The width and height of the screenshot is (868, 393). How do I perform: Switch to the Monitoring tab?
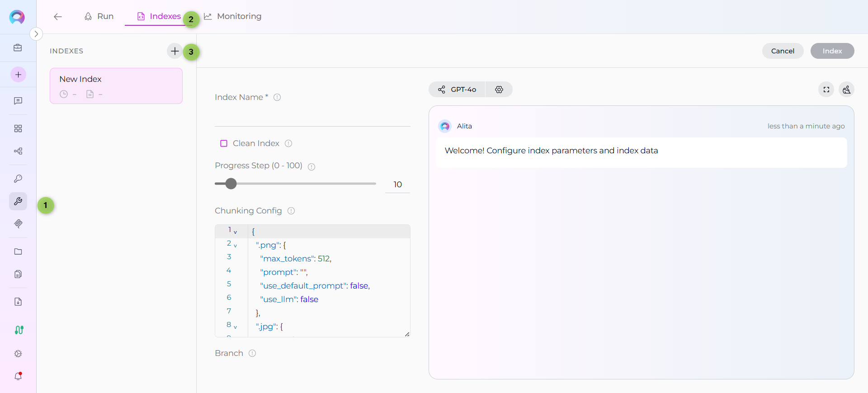click(x=233, y=16)
